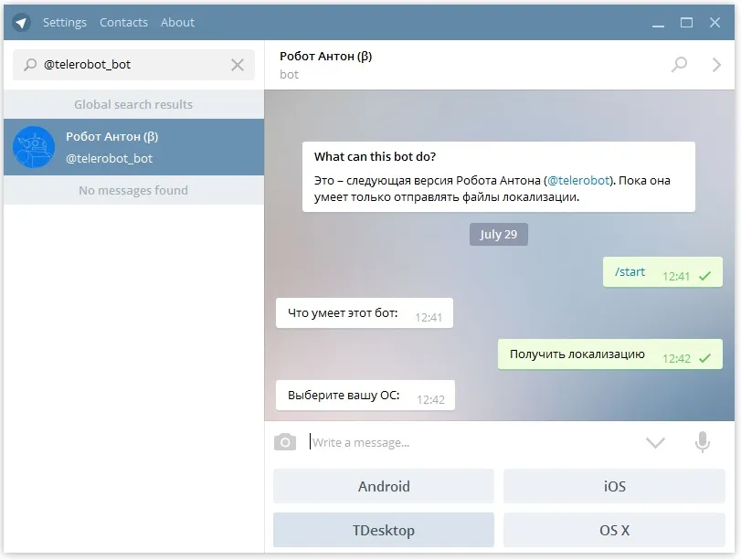The height and width of the screenshot is (560, 741).
Task: Open the Робот Антон avatar in search results
Action: pos(34,147)
